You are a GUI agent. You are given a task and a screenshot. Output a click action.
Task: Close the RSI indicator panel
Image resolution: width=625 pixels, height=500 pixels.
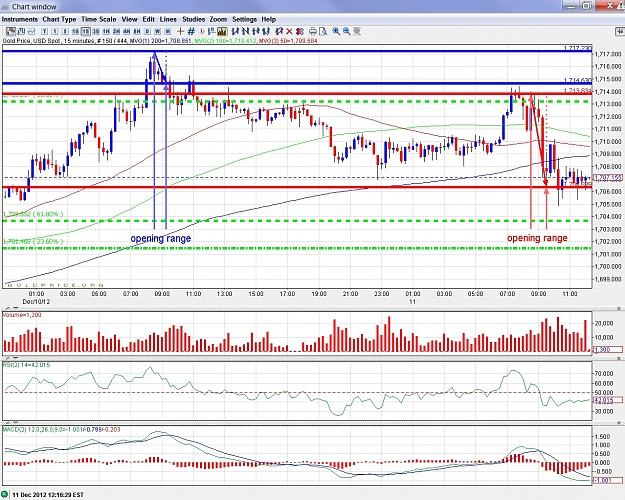pyautogui.click(x=619, y=359)
